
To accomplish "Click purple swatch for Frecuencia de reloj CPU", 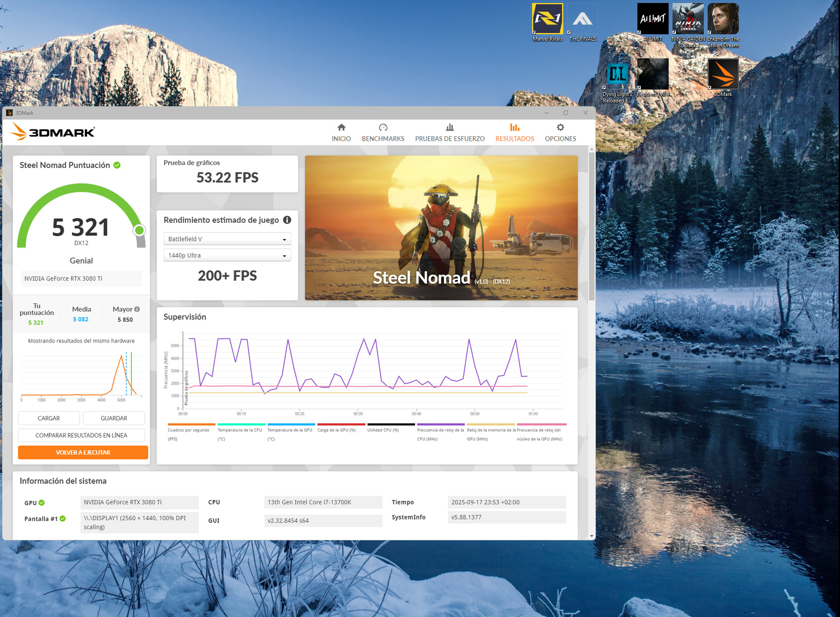I will coord(441,425).
